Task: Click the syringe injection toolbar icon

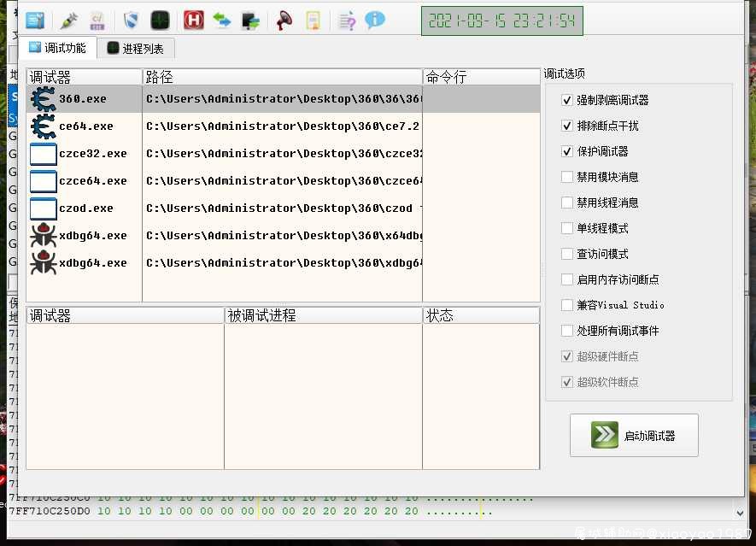Action: (x=69, y=21)
